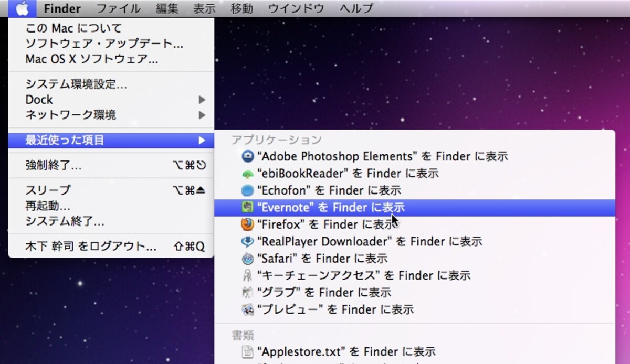Click the RealPlayer Downloader icon
Viewport: 630px width, 364px height.
point(247,241)
